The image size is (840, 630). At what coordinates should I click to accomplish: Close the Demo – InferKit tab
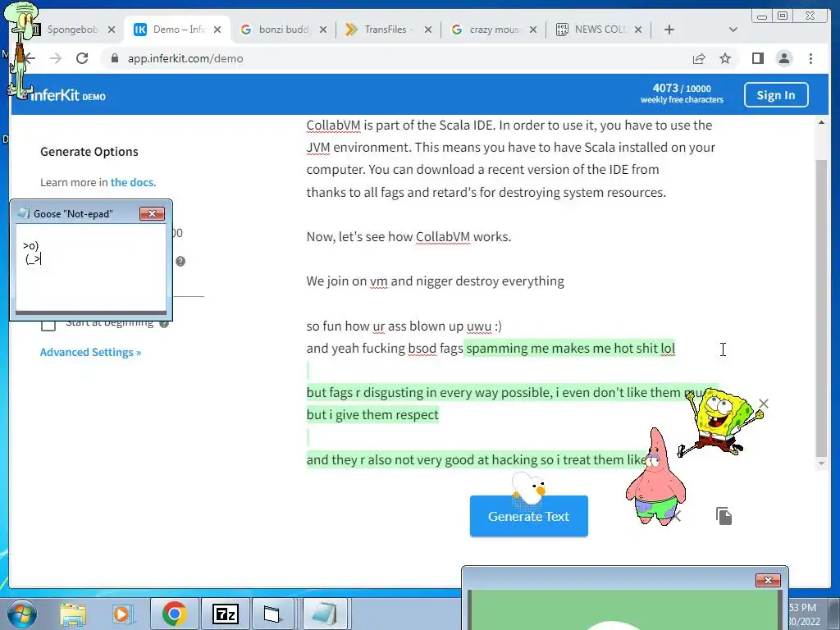pos(217,30)
